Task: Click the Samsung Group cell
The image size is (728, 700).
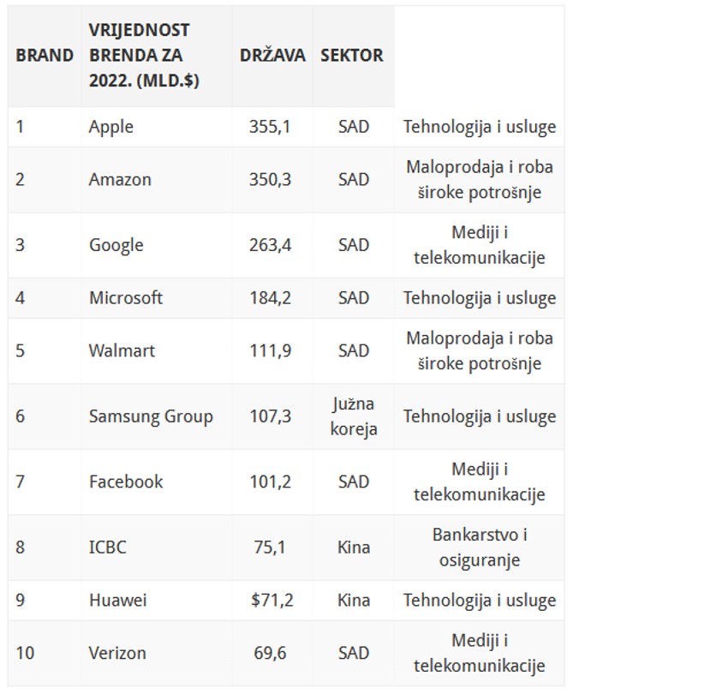Action: tap(151, 416)
